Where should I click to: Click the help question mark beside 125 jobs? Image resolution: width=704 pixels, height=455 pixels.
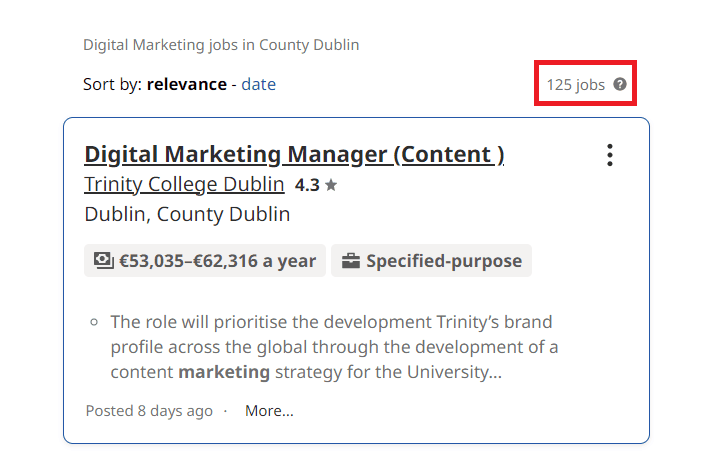(x=620, y=84)
